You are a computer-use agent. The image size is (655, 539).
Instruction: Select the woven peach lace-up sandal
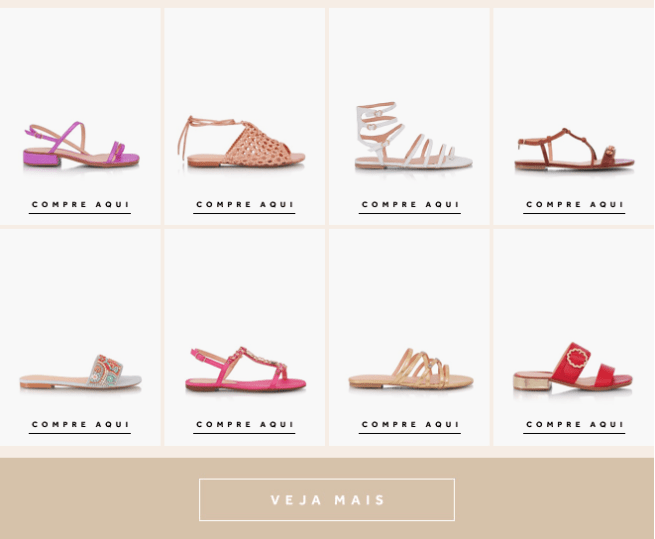click(x=241, y=142)
